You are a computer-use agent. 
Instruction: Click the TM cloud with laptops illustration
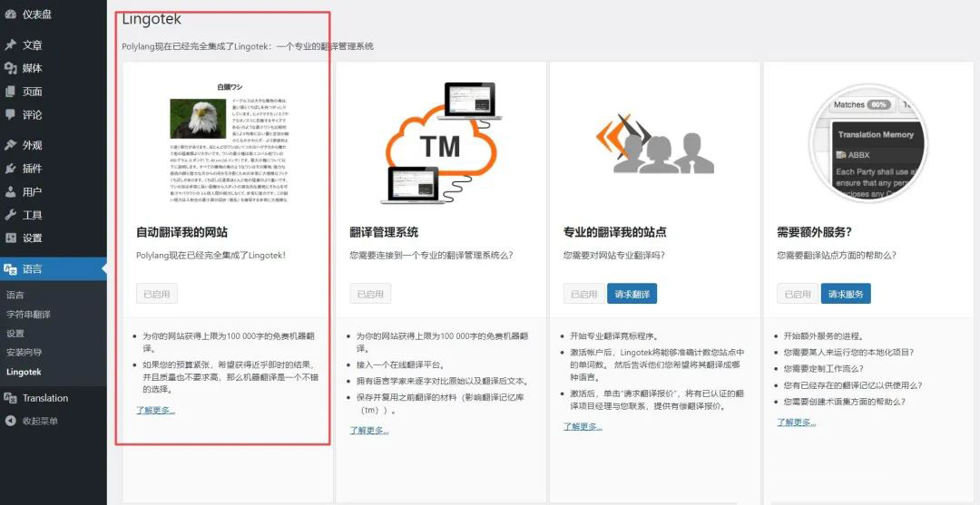coord(442,143)
